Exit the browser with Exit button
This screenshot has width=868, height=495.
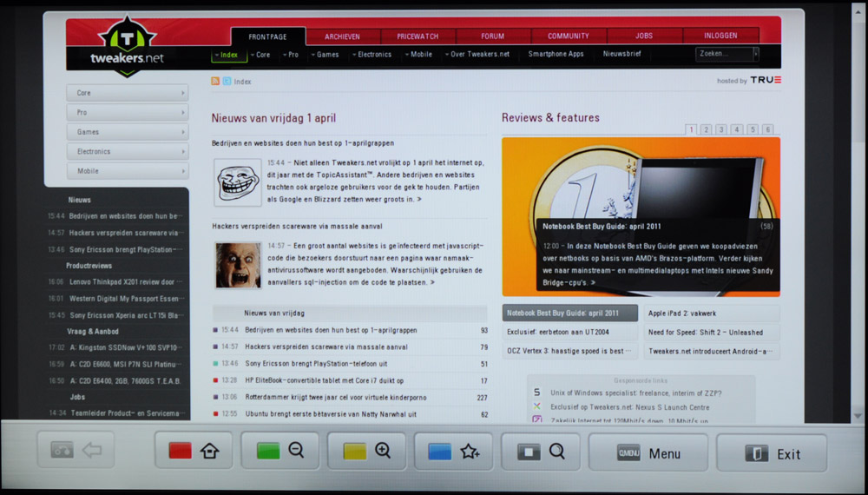point(772,453)
